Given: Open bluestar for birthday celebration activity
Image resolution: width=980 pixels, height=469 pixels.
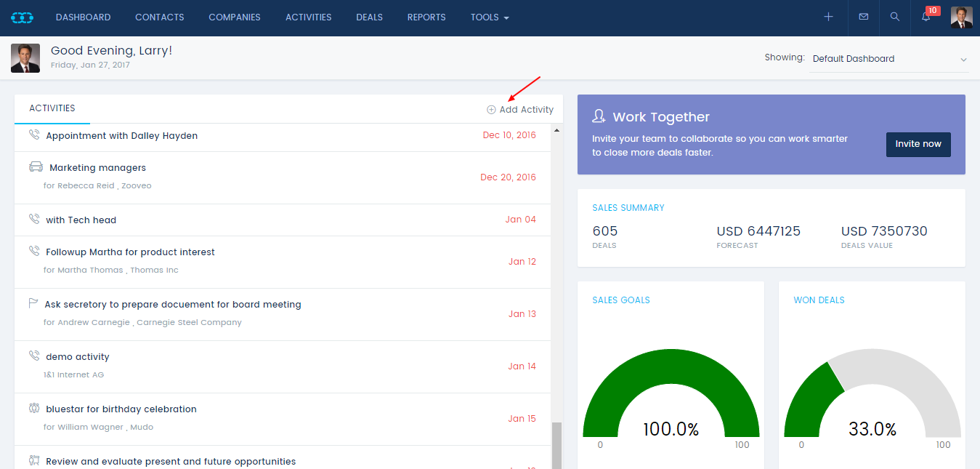Looking at the screenshot, I should (121, 409).
